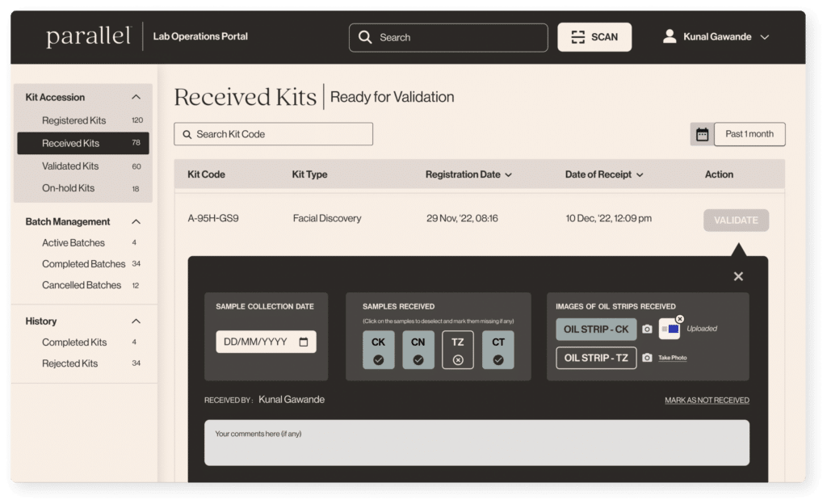Image resolution: width=827 pixels, height=504 pixels.
Task: Click the Mark As Not Received link
Action: coord(707,401)
